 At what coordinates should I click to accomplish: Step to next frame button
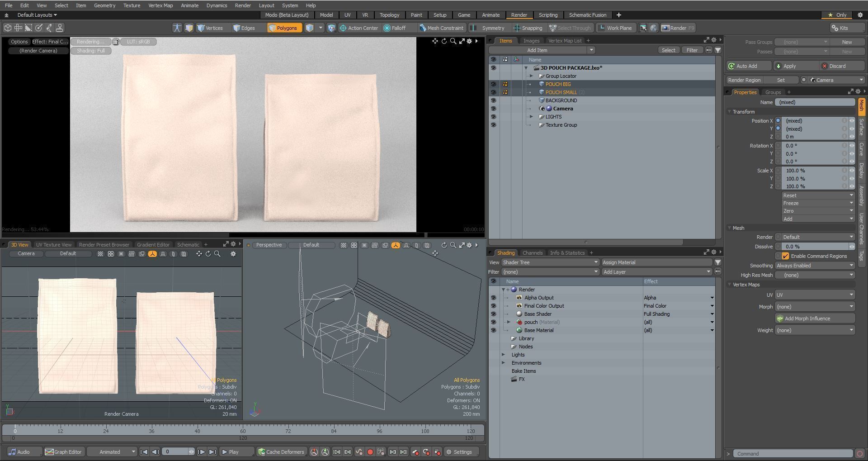coord(201,452)
